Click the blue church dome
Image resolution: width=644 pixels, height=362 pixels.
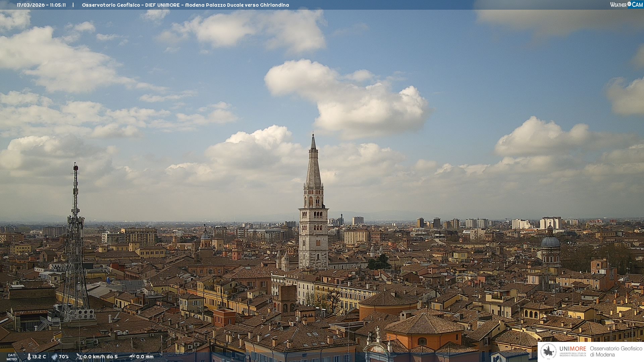(x=550, y=242)
